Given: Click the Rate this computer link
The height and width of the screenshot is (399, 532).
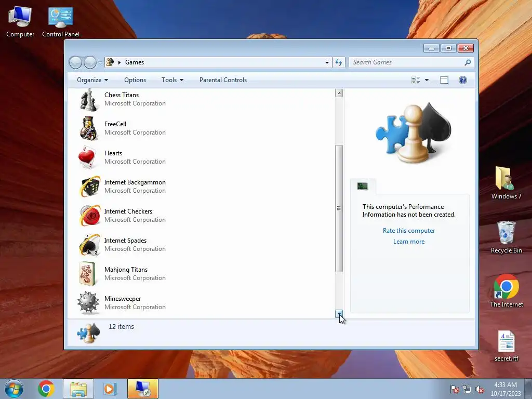Looking at the screenshot, I should click(x=409, y=231).
